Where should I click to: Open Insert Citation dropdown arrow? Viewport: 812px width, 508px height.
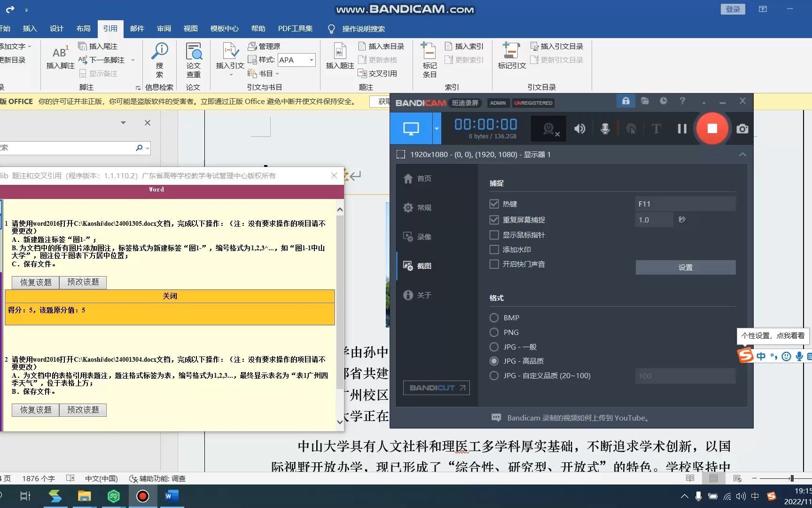(231, 75)
